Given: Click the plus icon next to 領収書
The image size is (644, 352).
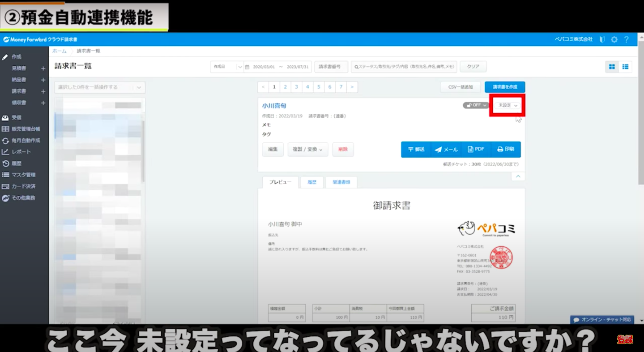Looking at the screenshot, I should [x=43, y=103].
